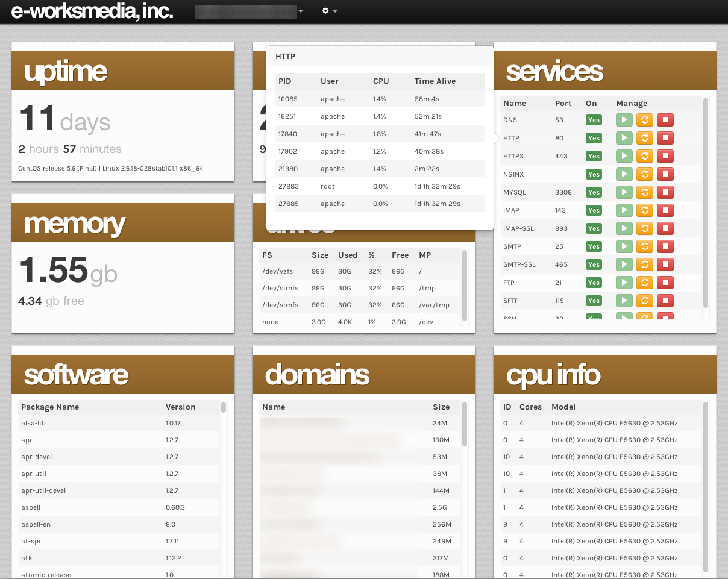Screen dimensions: 728x579
Task: Start the DNS service
Action: pos(624,120)
